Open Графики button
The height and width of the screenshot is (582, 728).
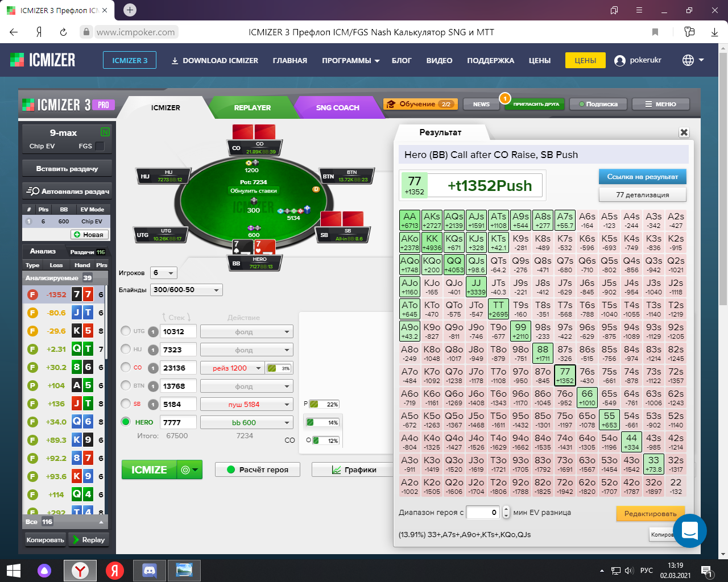click(353, 469)
